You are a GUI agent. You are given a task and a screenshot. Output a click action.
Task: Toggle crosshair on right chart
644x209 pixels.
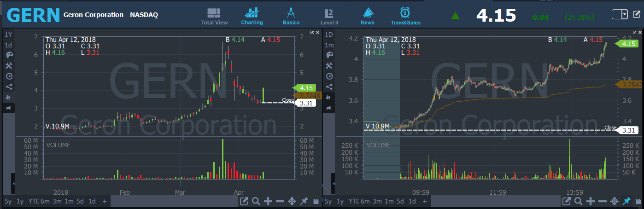coord(614,201)
